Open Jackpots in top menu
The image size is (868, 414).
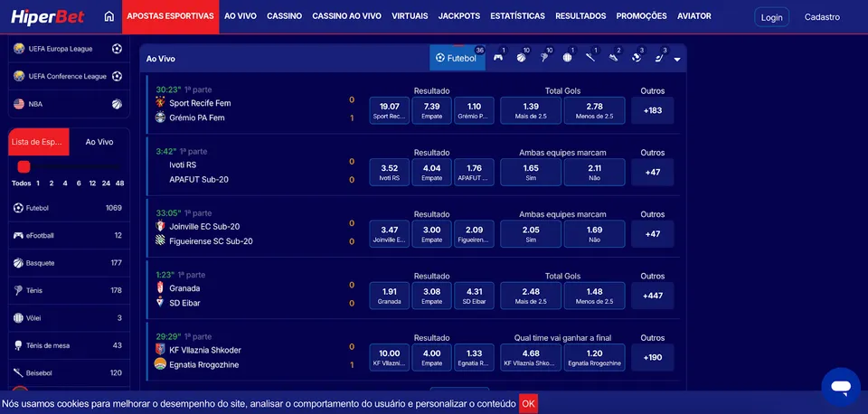tap(459, 16)
